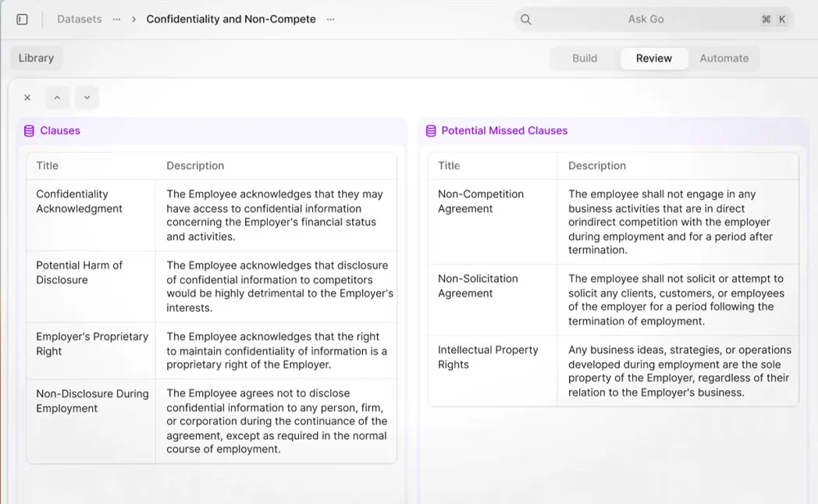The image size is (818, 504).
Task: Navigate to Datasets breadcrumb
Action: (x=79, y=20)
